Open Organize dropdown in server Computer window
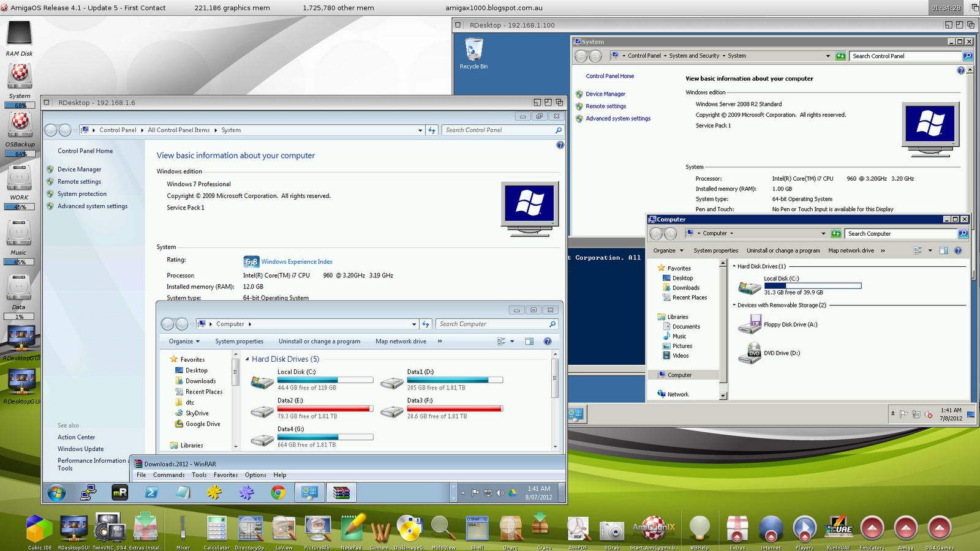 [668, 250]
